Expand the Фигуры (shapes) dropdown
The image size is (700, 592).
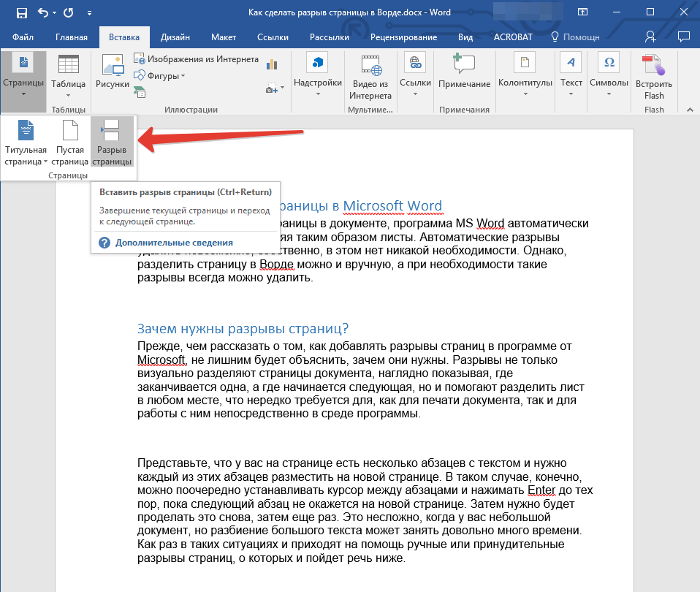(160, 75)
